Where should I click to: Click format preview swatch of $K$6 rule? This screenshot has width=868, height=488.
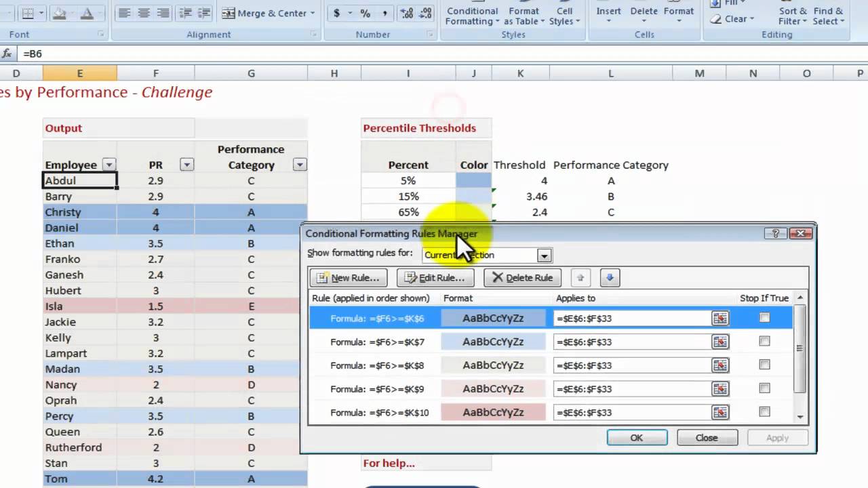[x=493, y=318]
